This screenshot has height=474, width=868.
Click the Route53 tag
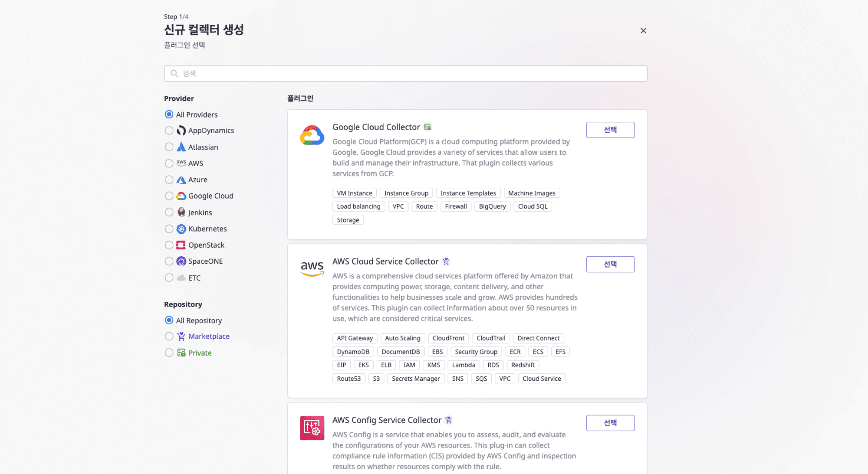point(349,379)
